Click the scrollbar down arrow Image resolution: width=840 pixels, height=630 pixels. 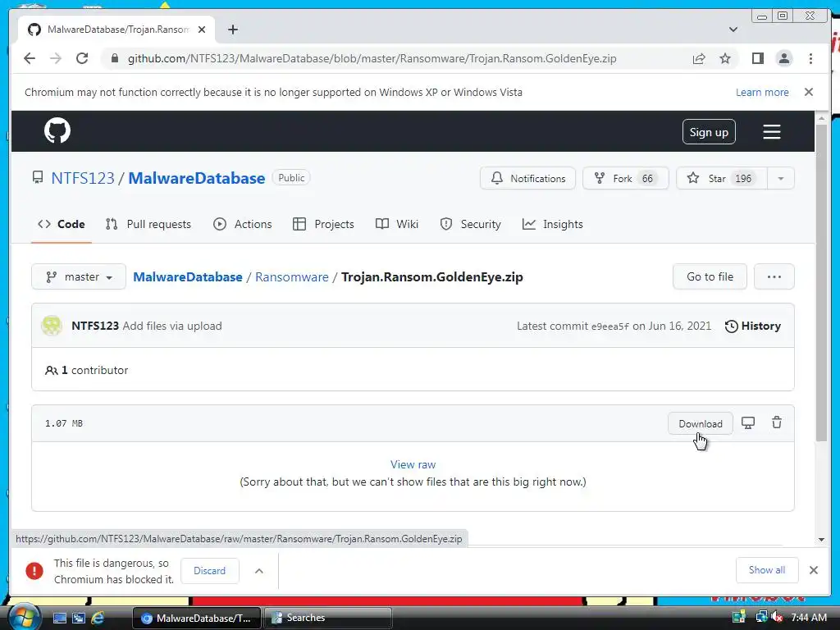tap(821, 540)
